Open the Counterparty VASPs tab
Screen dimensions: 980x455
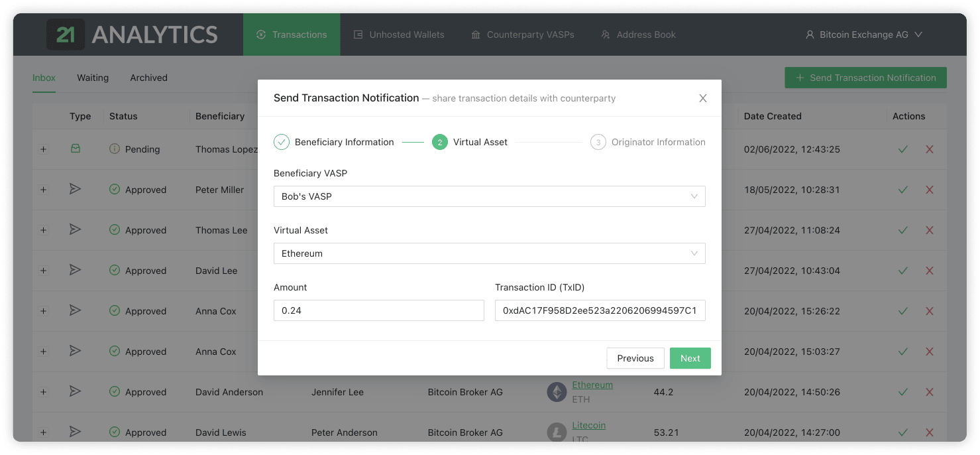point(523,34)
